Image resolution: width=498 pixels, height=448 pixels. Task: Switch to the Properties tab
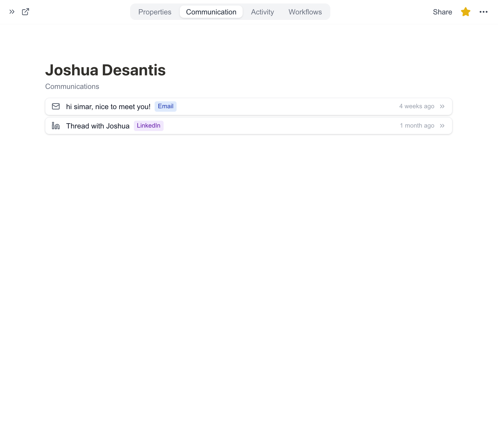pos(155,12)
